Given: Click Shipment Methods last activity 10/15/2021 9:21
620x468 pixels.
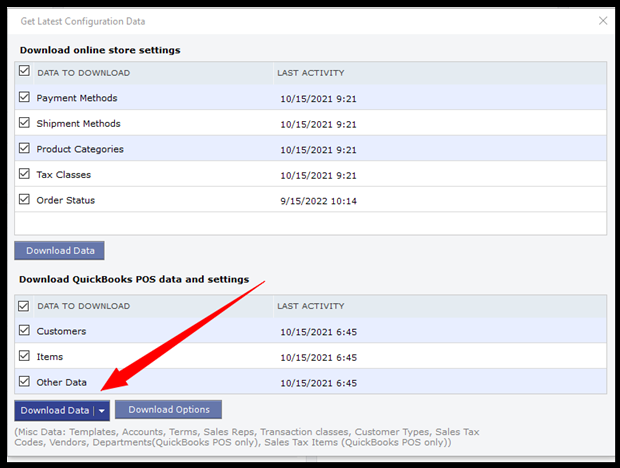Looking at the screenshot, I should tap(318, 125).
